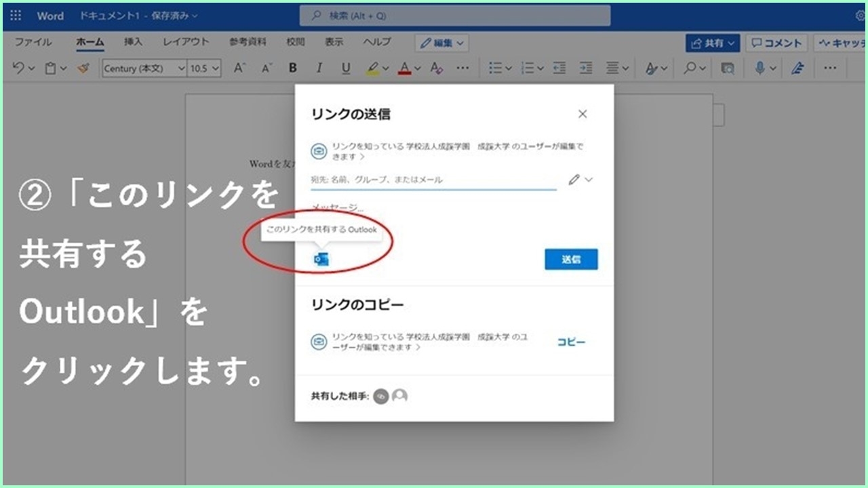Switch to the レイアウト tab

186,42
